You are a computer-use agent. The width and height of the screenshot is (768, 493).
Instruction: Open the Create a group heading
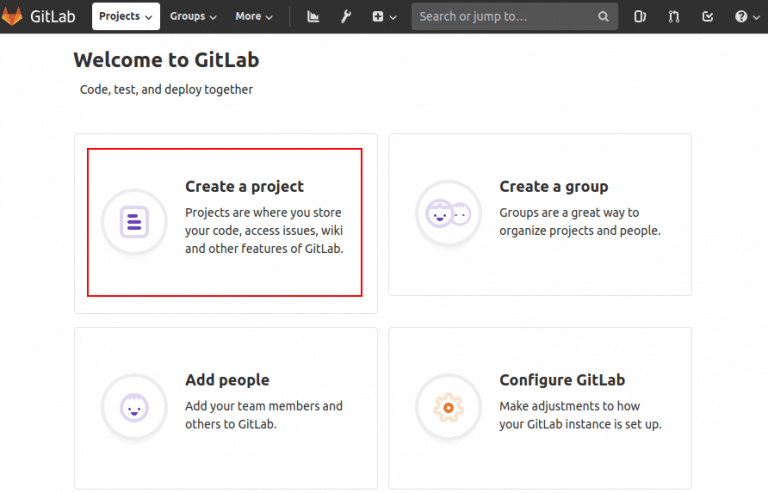point(553,187)
